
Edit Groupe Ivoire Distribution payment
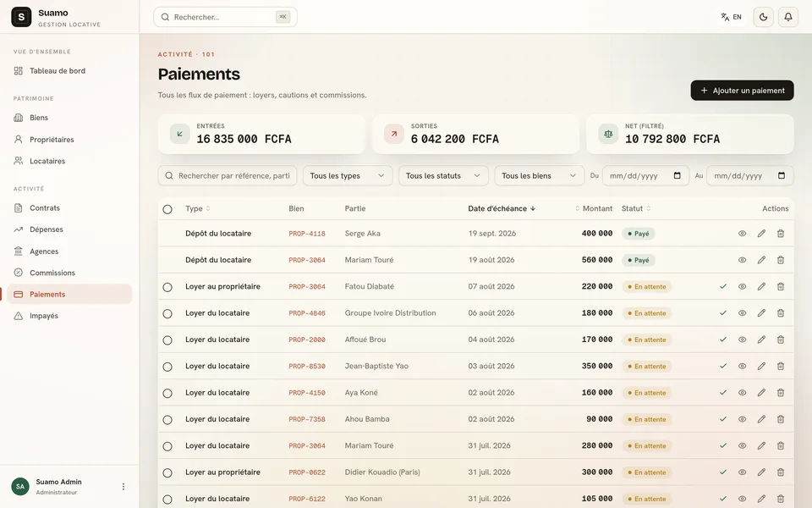click(761, 313)
